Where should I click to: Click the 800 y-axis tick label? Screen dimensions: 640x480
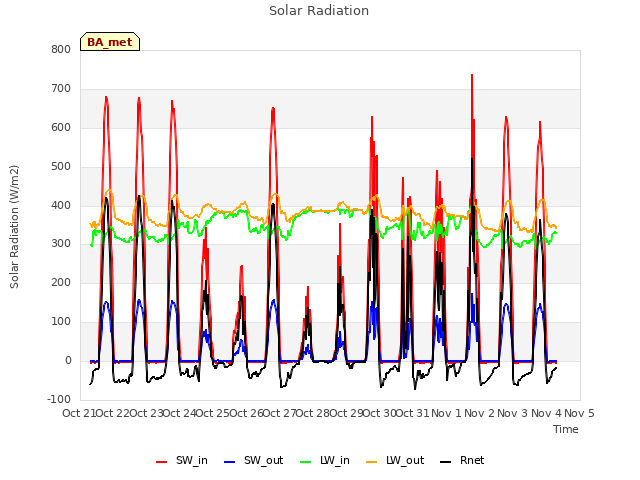pyautogui.click(x=61, y=49)
